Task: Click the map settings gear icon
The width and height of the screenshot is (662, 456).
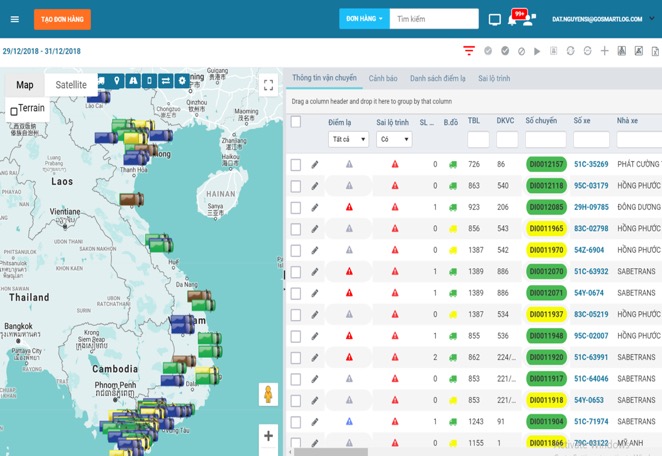Action: click(182, 81)
